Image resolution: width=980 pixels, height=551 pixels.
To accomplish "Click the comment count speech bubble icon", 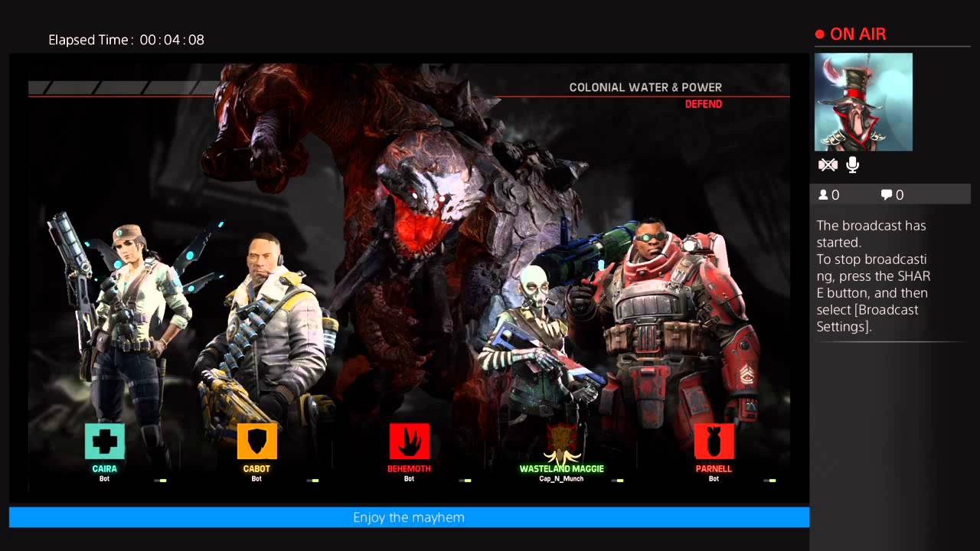I will tap(887, 194).
